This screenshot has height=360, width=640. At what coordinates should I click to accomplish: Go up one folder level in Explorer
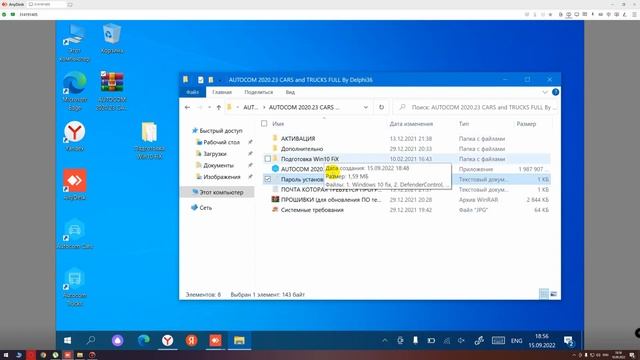[x=219, y=107]
